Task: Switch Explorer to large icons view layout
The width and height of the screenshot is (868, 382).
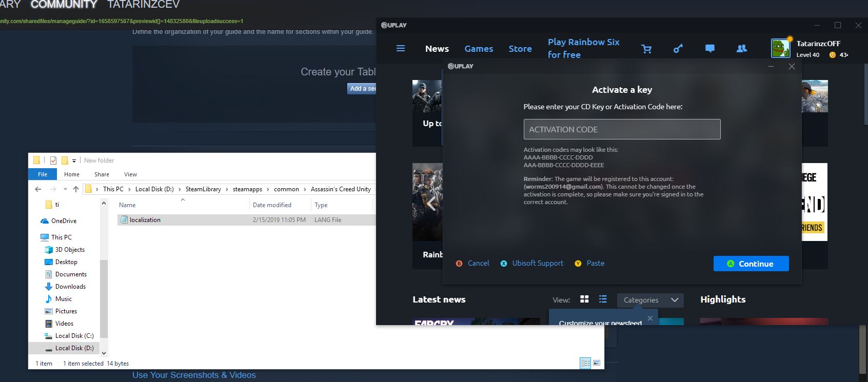Action: click(597, 363)
